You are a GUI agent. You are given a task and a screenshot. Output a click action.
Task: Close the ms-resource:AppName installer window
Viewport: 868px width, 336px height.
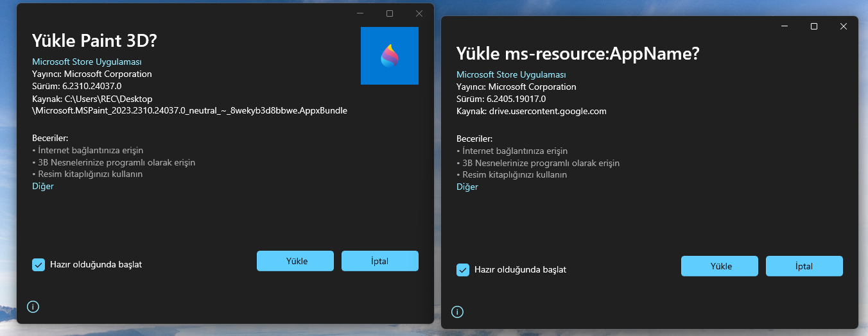pyautogui.click(x=844, y=26)
